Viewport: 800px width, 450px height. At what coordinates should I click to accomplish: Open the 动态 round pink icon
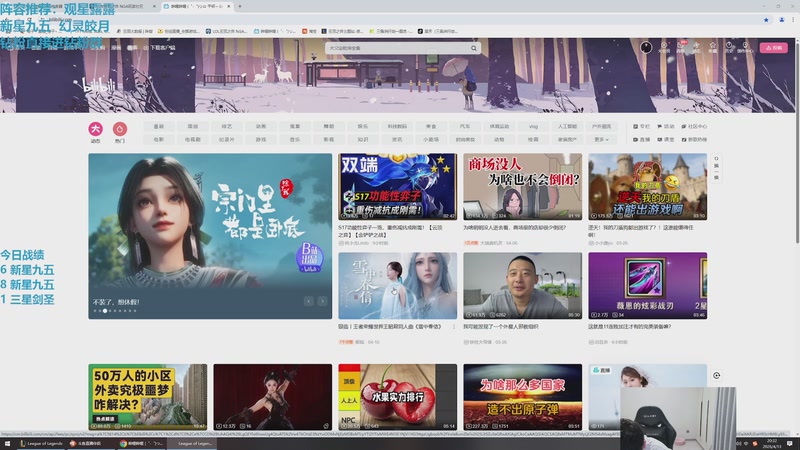(x=95, y=129)
